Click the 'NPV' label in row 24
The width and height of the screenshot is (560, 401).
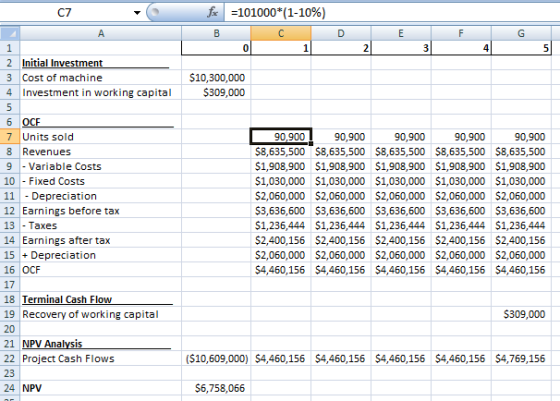click(101, 388)
